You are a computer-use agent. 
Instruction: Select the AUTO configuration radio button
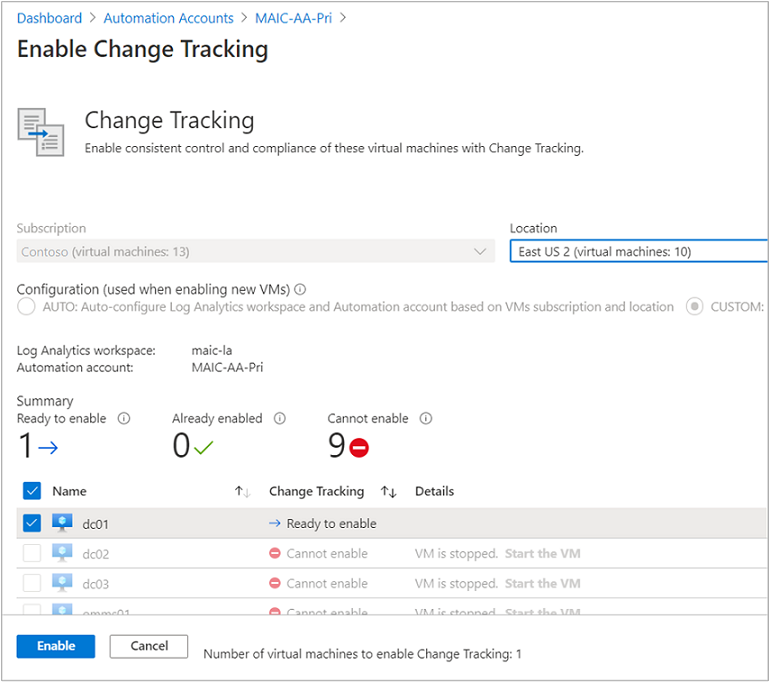pos(26,307)
